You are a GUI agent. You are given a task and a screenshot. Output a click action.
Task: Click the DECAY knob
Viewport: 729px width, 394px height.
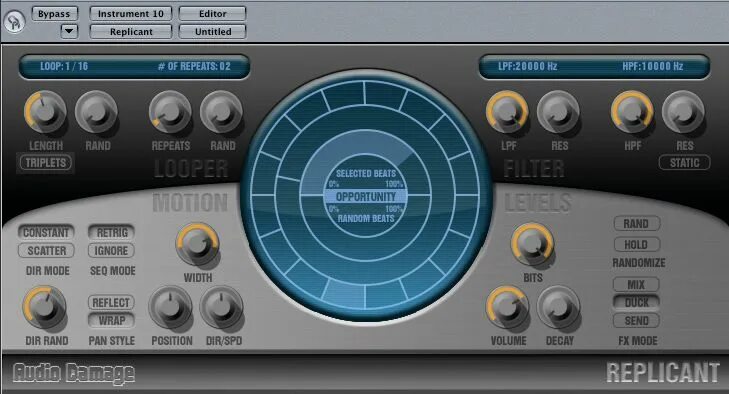click(558, 307)
